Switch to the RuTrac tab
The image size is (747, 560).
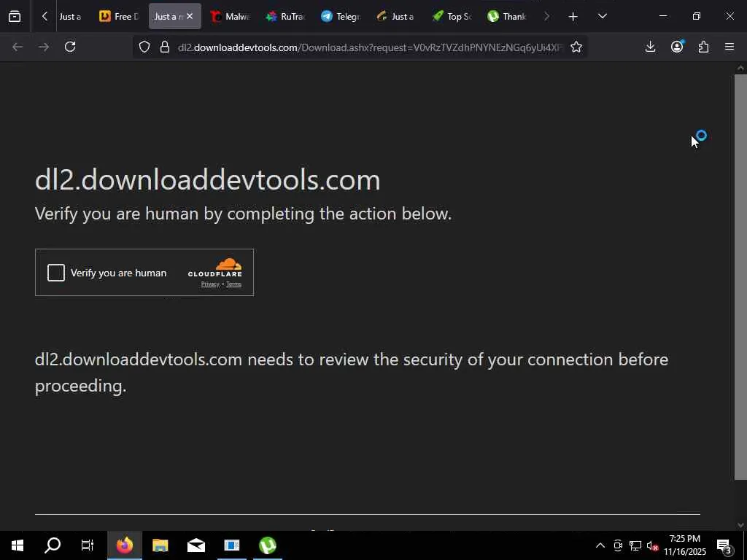(x=285, y=17)
